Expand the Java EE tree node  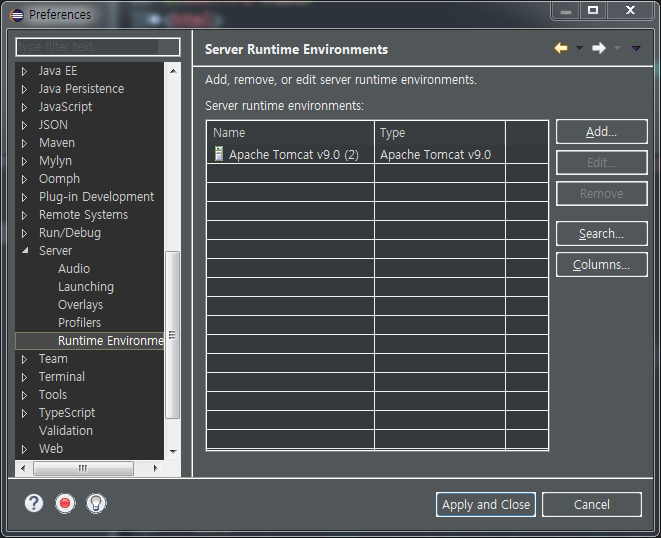click(24, 72)
